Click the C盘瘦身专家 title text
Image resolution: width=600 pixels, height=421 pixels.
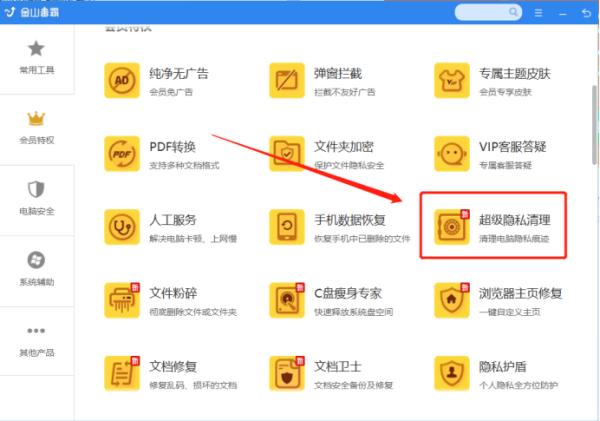(x=348, y=294)
